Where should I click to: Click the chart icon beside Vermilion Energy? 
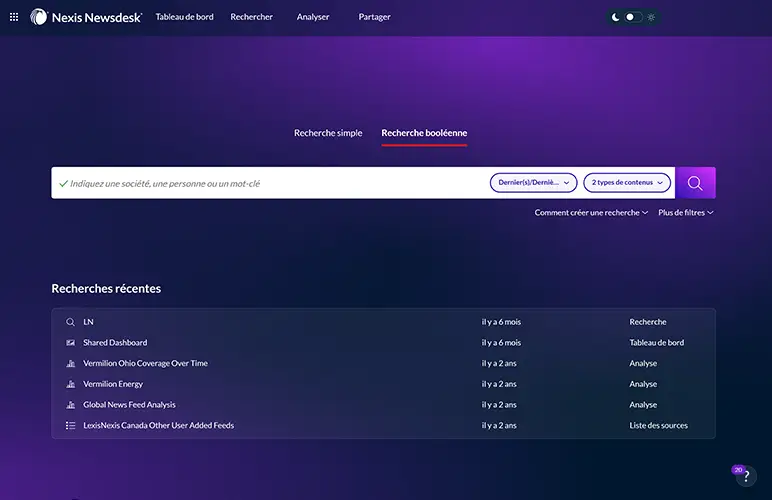point(70,384)
